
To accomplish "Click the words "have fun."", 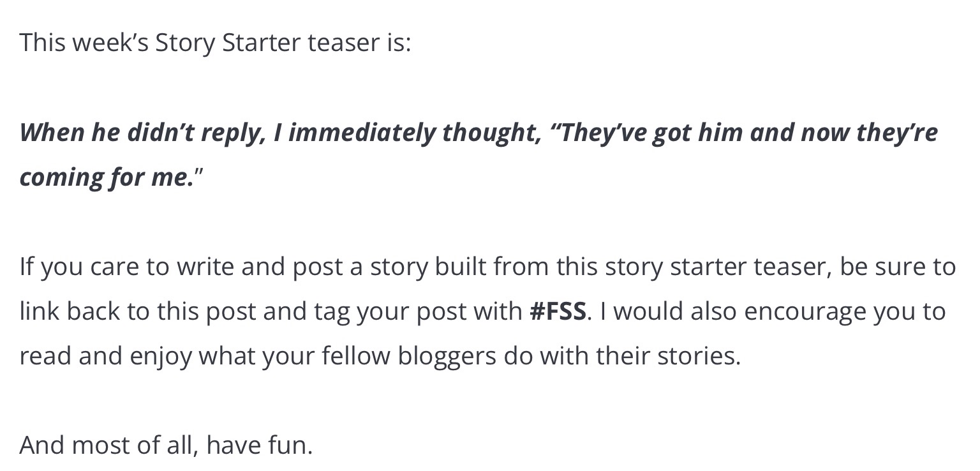I will click(x=260, y=445).
